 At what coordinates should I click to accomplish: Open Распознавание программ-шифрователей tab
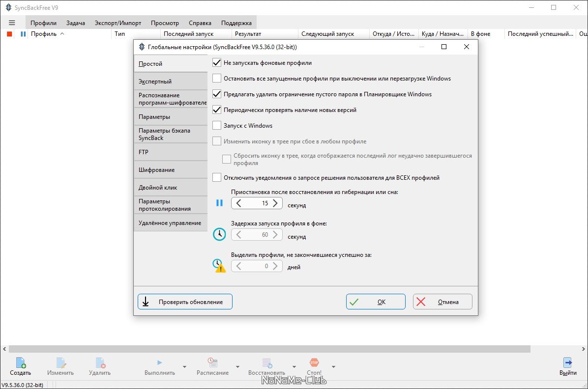tap(171, 99)
